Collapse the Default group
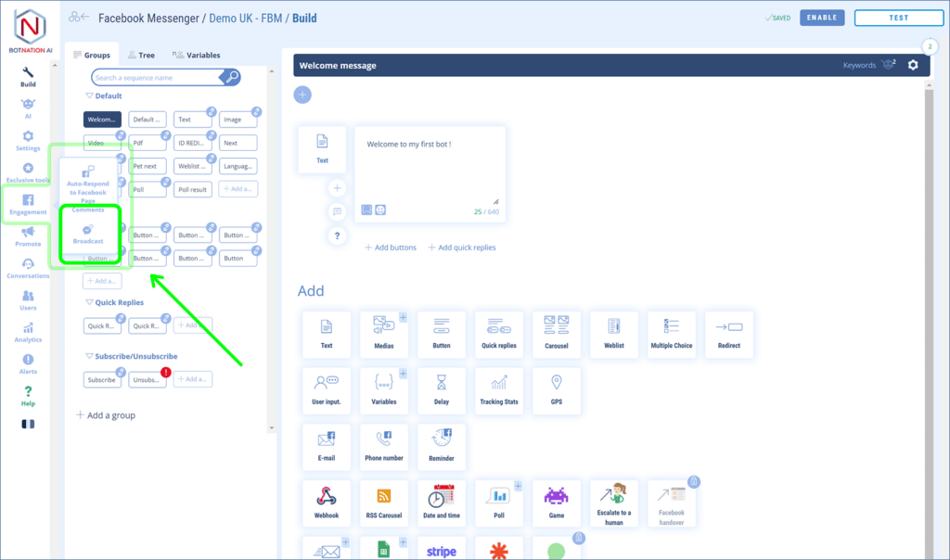The image size is (950, 560). point(90,95)
